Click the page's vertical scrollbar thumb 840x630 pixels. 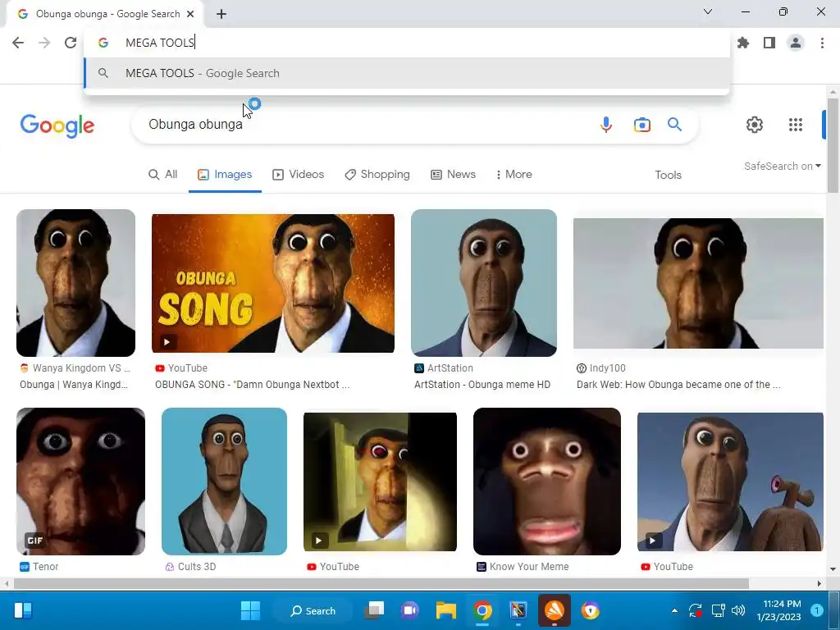pyautogui.click(x=833, y=145)
